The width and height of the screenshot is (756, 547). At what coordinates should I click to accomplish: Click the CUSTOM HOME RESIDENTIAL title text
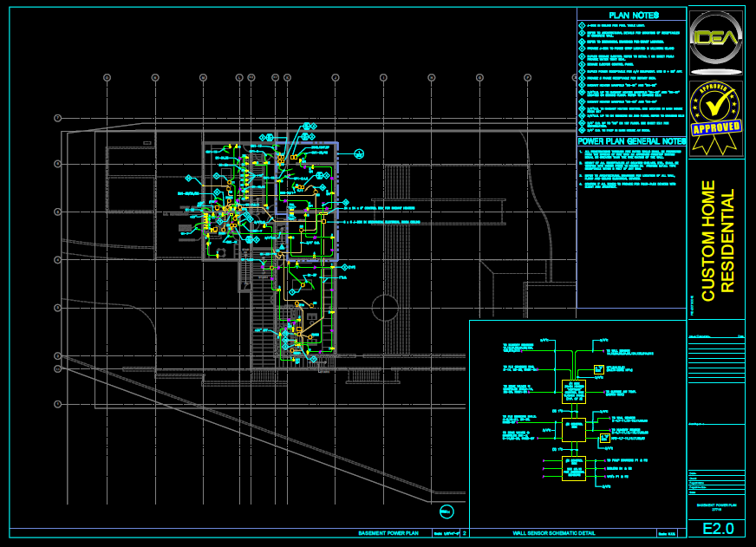(x=717, y=240)
